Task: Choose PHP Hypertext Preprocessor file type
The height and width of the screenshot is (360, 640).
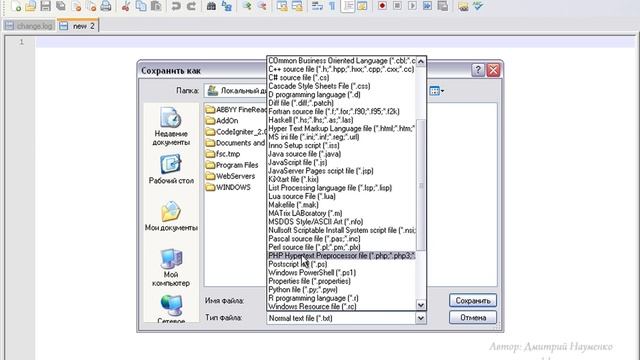Action: 341,256
